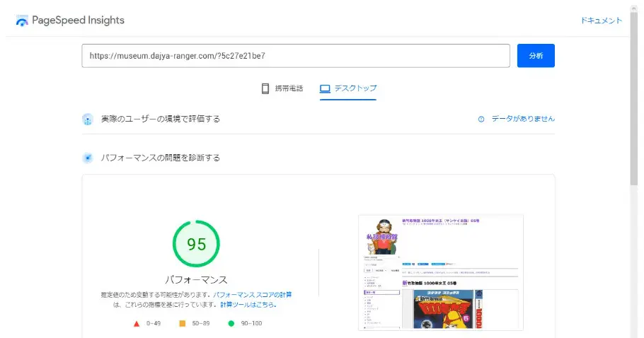Click the mobile phone icon

[265, 88]
